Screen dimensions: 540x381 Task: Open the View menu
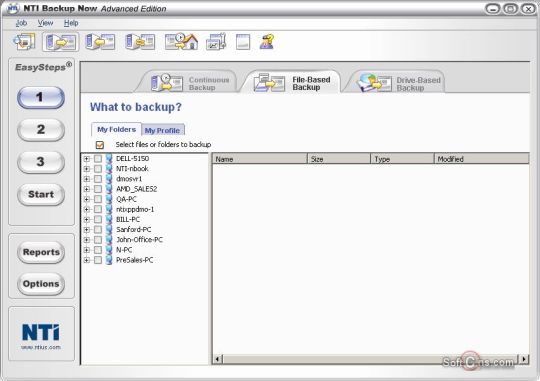[x=45, y=23]
